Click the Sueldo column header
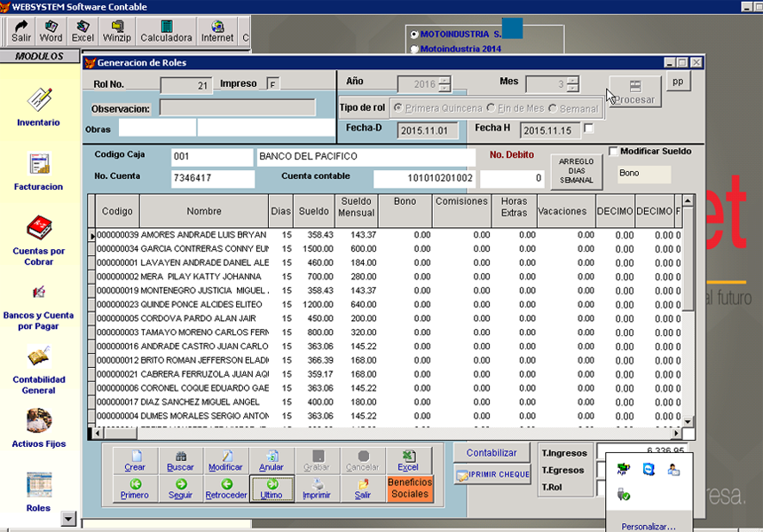This screenshot has width=763, height=532. pos(313,212)
